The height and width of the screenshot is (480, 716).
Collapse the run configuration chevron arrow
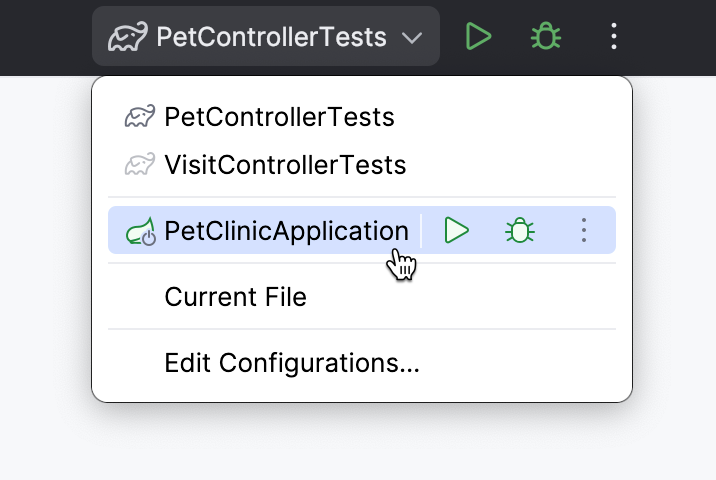412,38
